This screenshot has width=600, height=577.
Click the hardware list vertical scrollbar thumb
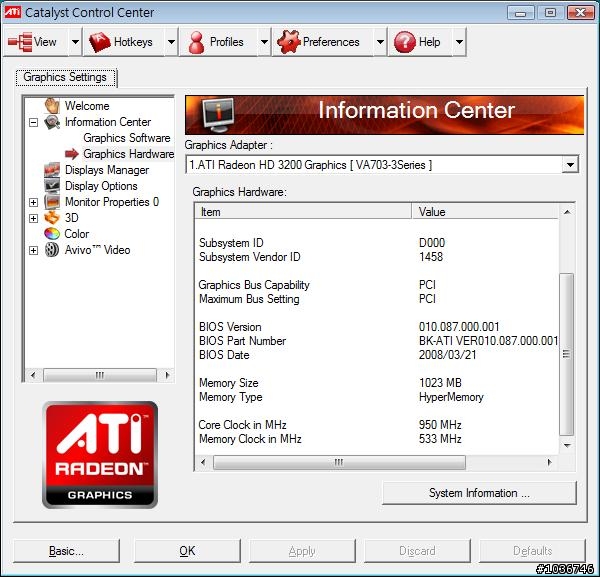coord(567,355)
